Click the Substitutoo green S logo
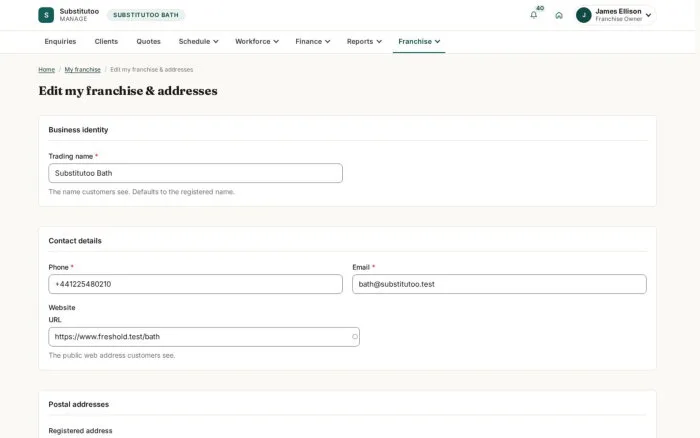Screen dimensions: 700x438 pos(46,15)
